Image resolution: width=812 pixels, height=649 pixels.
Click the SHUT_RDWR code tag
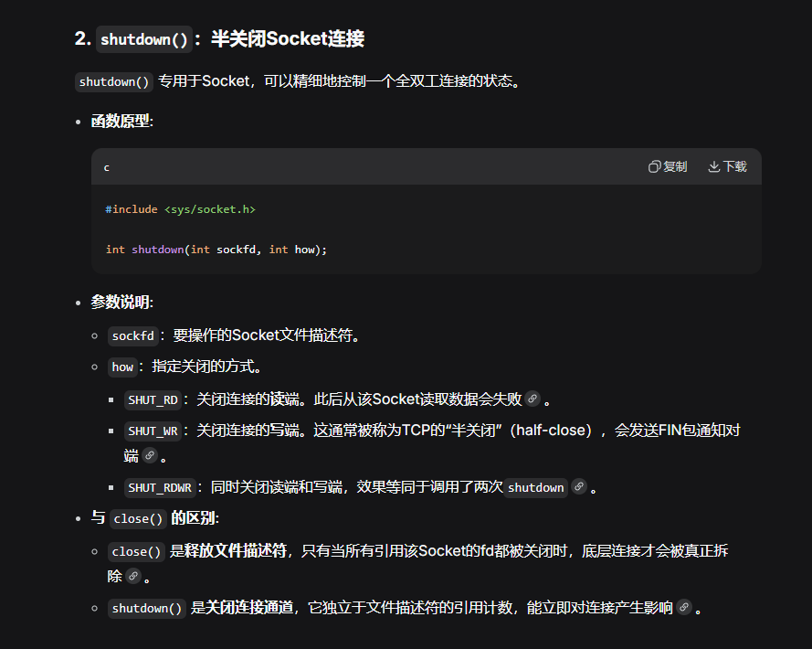pyautogui.click(x=160, y=488)
